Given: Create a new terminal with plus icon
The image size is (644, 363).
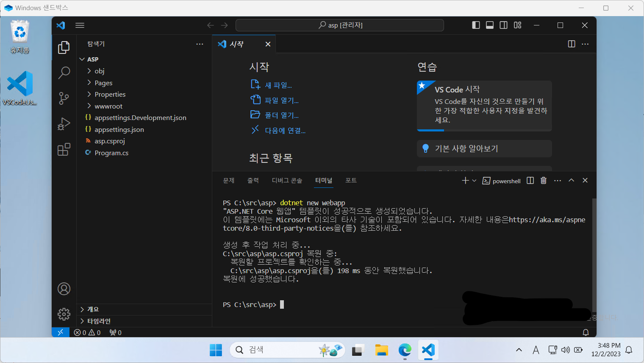Looking at the screenshot, I should click(x=465, y=181).
